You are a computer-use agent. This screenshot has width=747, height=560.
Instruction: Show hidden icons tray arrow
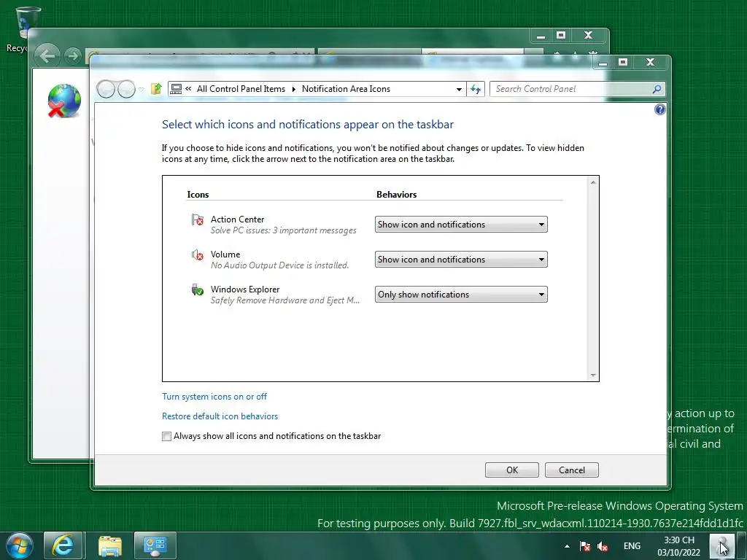[567, 546]
